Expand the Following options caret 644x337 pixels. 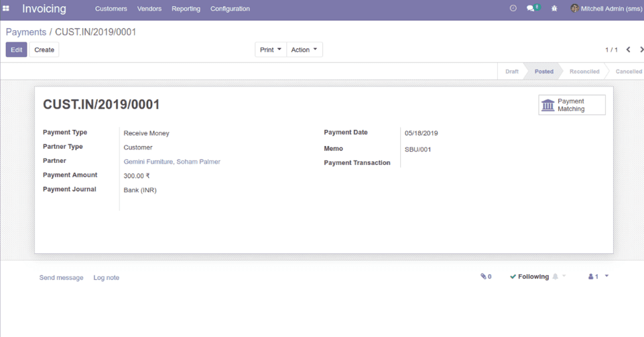tap(564, 276)
